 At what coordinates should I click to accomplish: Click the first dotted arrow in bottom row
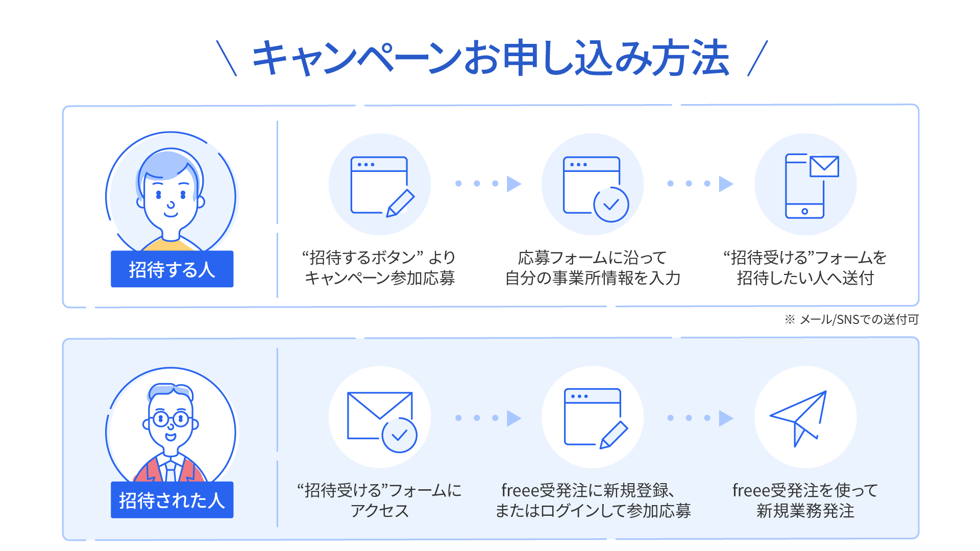click(x=488, y=418)
